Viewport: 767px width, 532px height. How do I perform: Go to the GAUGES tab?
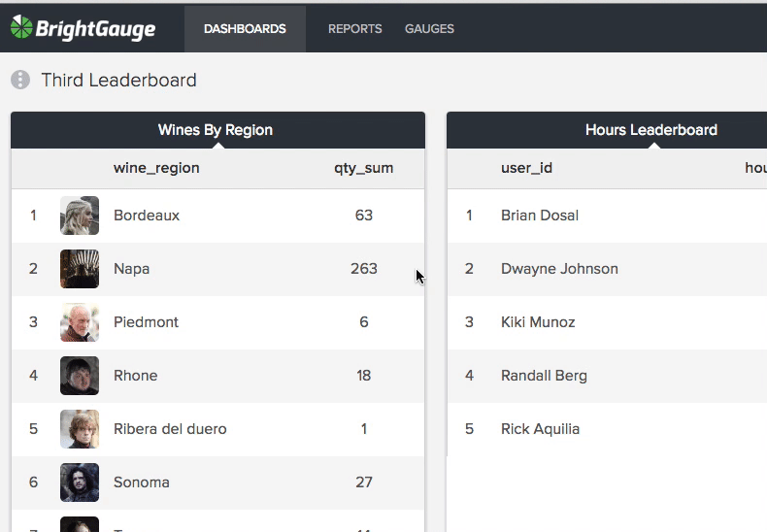coord(429,29)
